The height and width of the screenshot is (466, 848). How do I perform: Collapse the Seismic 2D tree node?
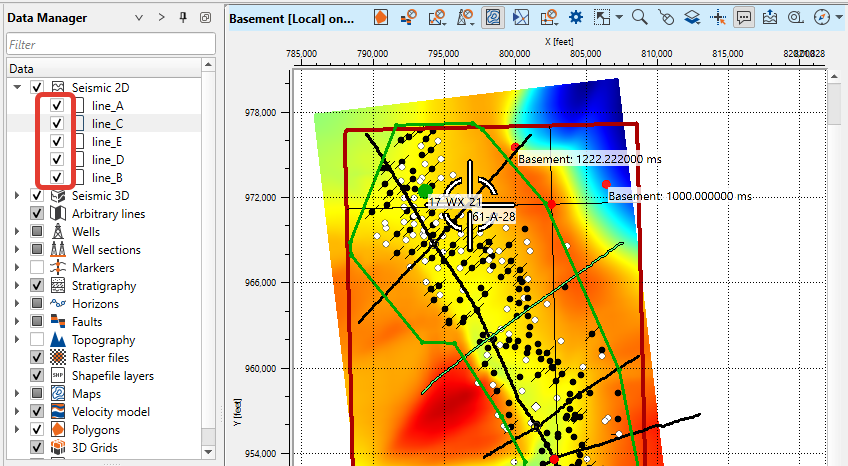pyautogui.click(x=17, y=88)
